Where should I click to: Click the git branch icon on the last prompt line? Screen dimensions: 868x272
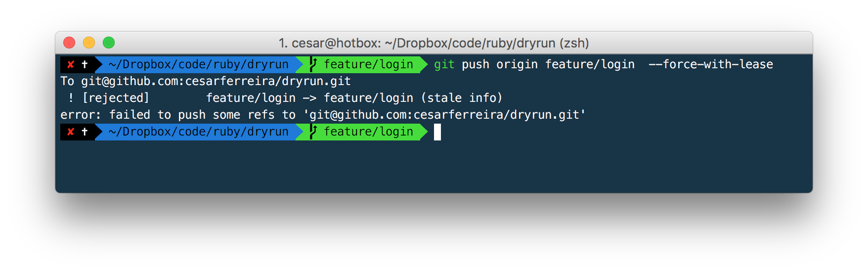tap(313, 132)
